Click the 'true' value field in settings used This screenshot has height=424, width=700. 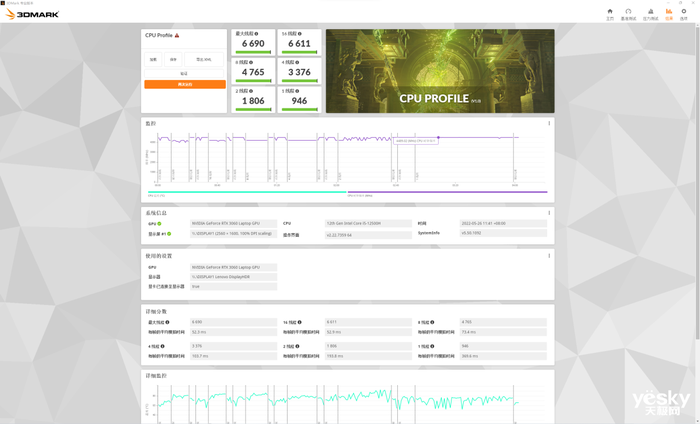233,287
